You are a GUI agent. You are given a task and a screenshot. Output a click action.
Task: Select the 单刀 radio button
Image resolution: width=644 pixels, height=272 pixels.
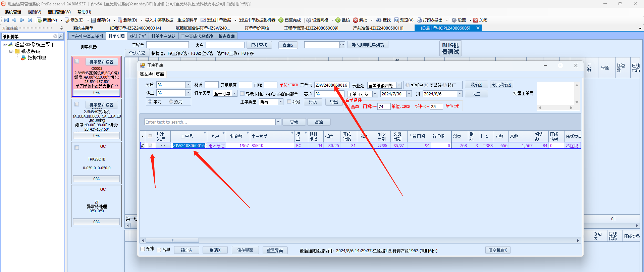[150, 102]
